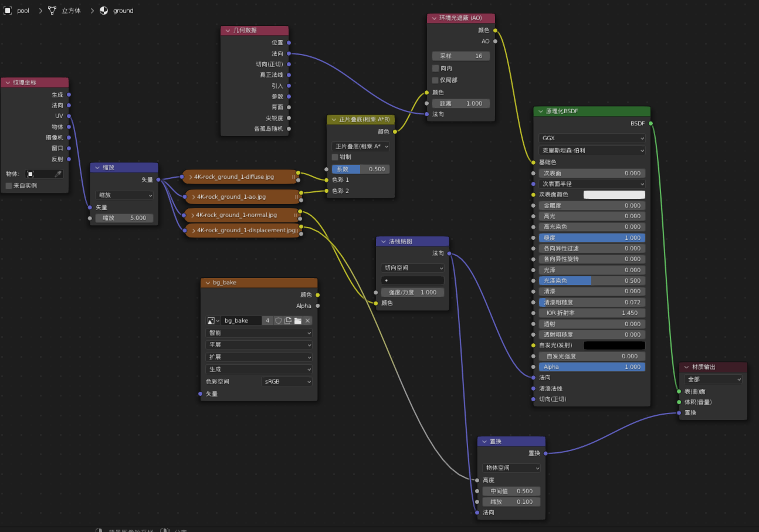Click UV output socket on 纹理坐标 node
This screenshot has height=532, width=759.
69,116
